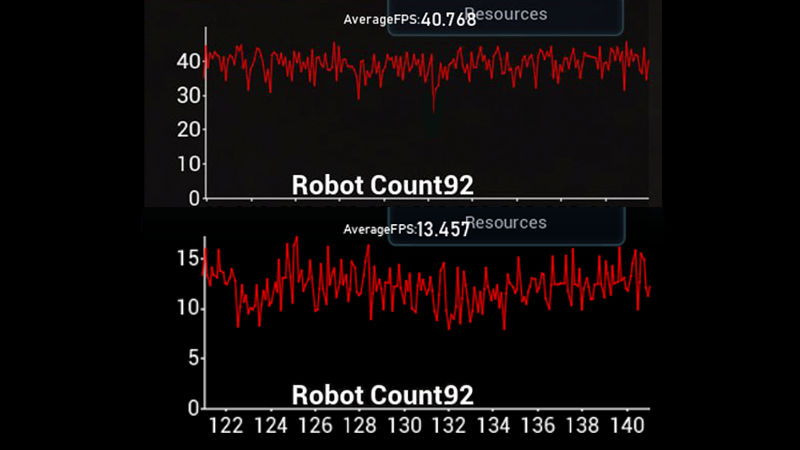Open the Resources panel above the top graph

coord(506,16)
